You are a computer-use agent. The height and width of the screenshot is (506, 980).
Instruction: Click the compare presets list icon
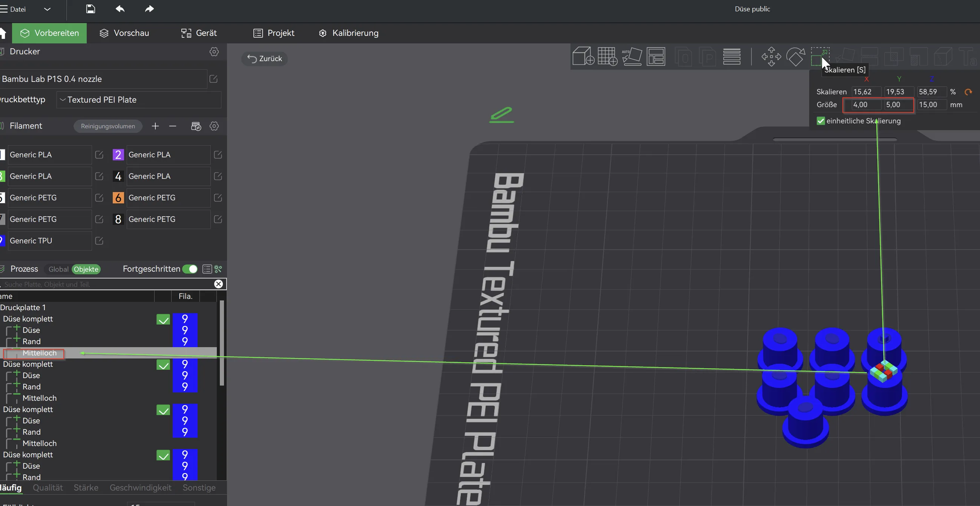(x=207, y=269)
